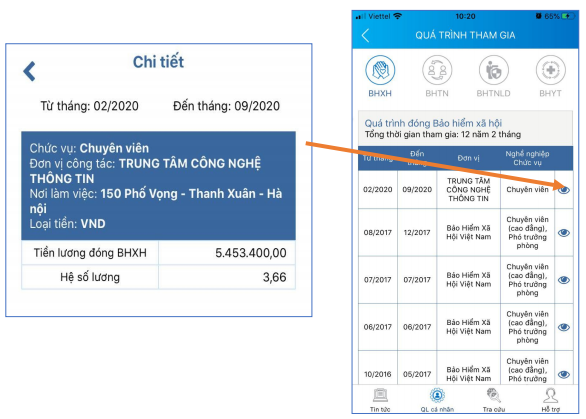Select the BHXH insurance icon

380,70
